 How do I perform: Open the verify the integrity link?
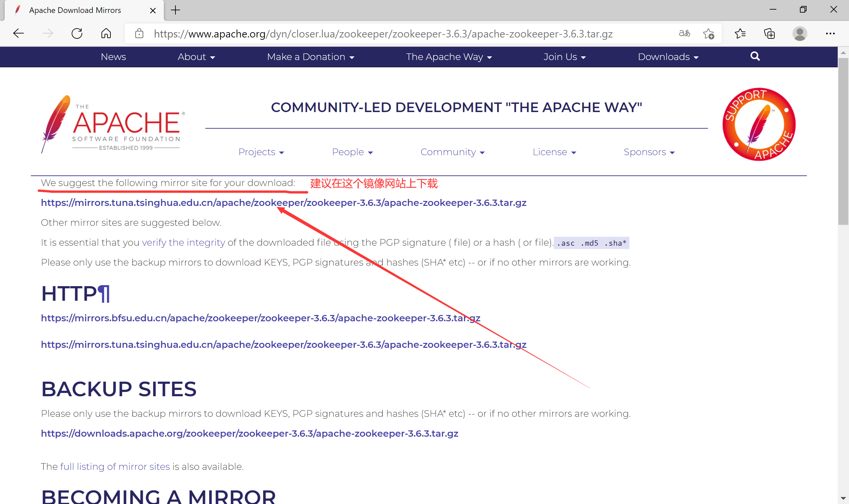point(183,242)
